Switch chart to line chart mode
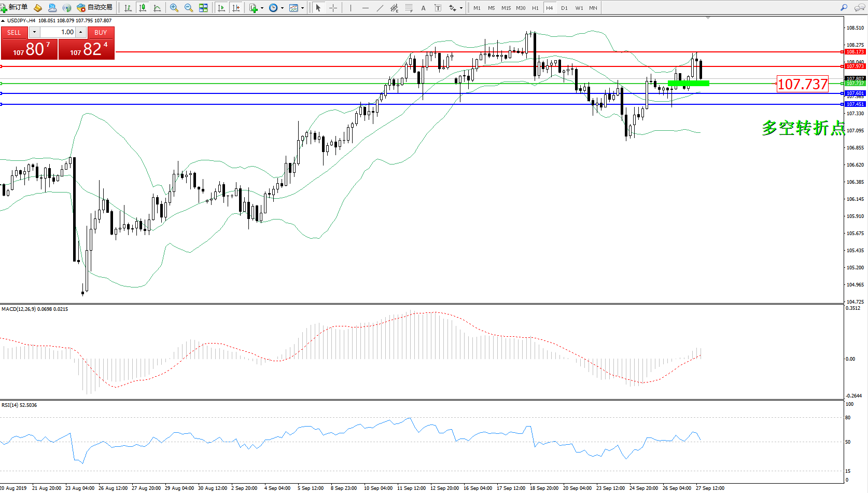 [x=157, y=8]
